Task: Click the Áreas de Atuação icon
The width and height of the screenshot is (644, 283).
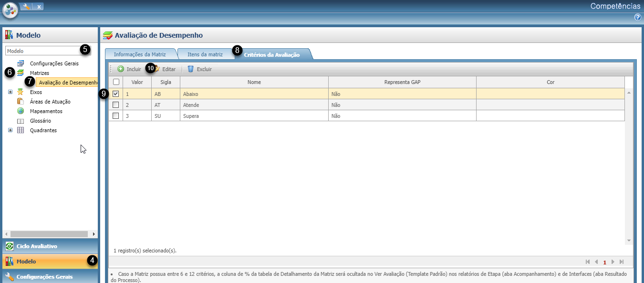Action: click(21, 102)
